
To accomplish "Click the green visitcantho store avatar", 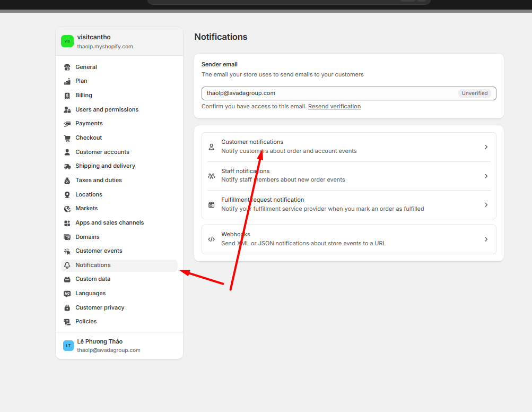I will click(x=67, y=41).
